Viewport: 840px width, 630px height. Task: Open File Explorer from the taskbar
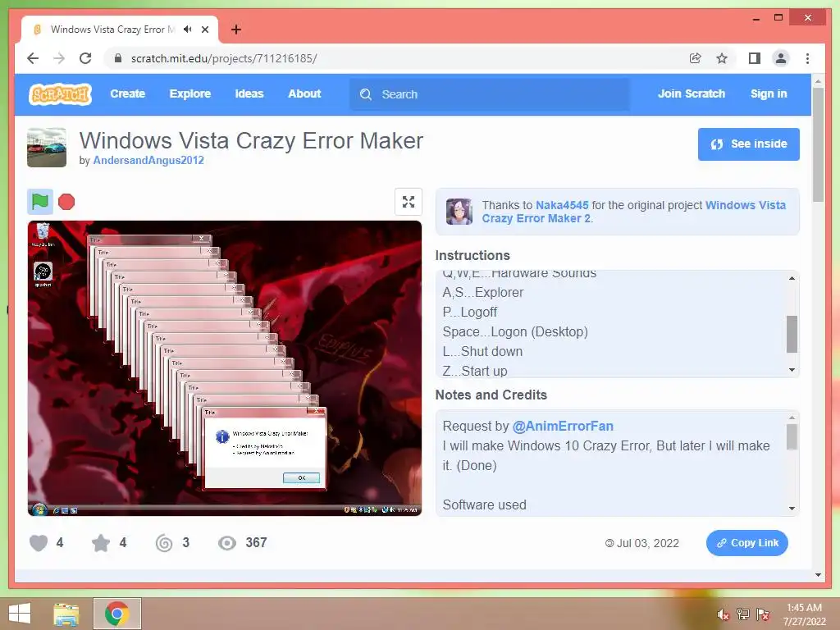[66, 614]
